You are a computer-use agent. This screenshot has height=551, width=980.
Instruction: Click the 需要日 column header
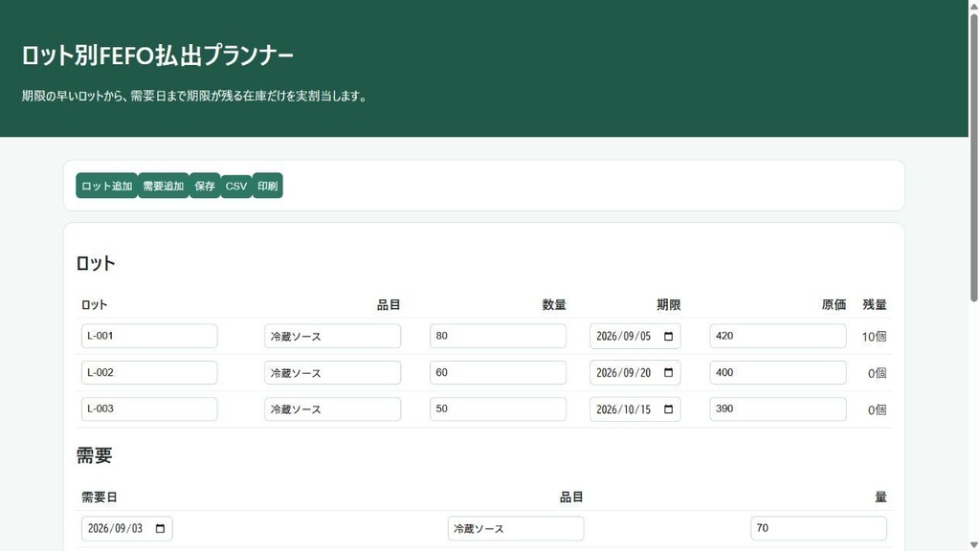(x=100, y=497)
